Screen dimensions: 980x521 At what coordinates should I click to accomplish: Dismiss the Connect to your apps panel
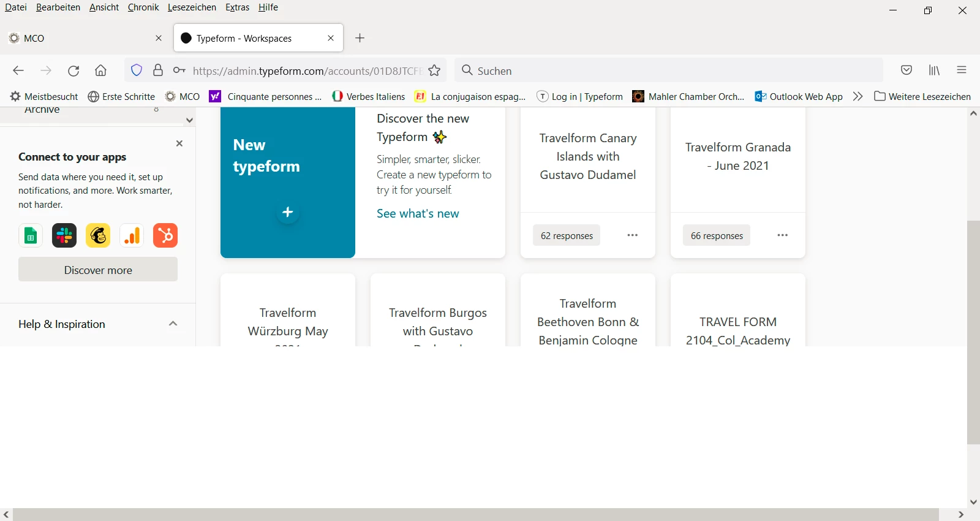179,143
